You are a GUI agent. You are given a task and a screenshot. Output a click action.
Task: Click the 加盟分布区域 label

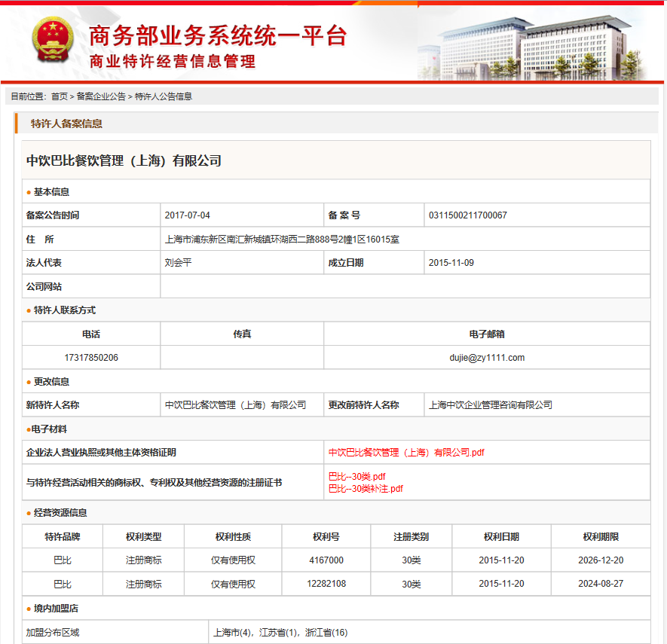52,633
